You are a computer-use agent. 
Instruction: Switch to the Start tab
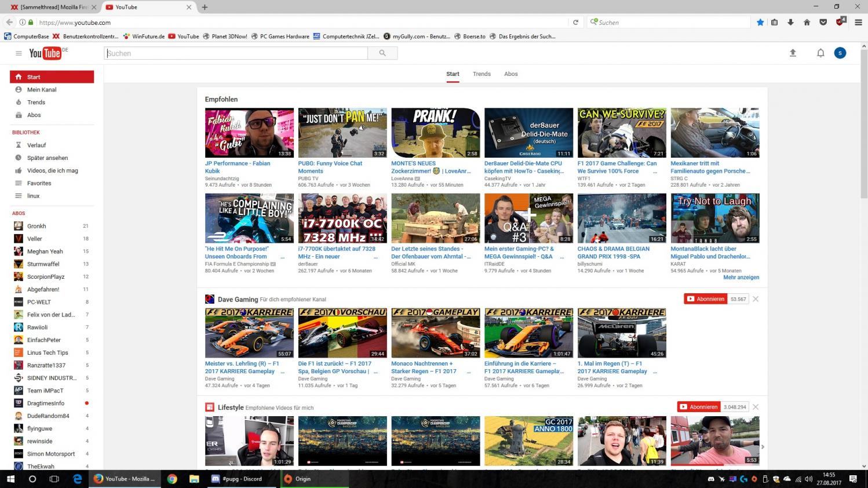pyautogui.click(x=453, y=74)
